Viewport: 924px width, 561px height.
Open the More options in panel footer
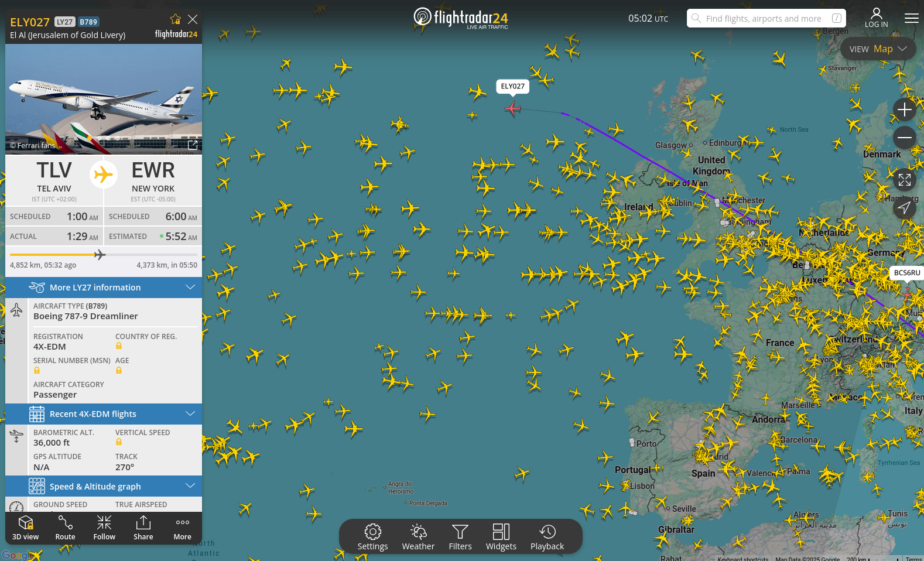[x=183, y=528]
